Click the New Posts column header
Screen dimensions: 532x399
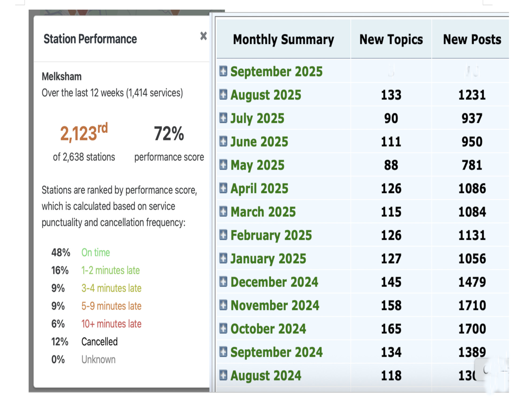click(472, 39)
